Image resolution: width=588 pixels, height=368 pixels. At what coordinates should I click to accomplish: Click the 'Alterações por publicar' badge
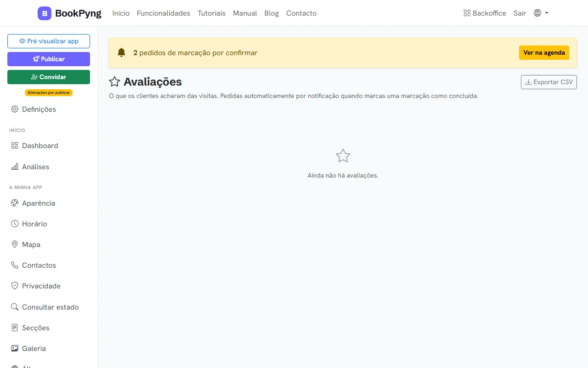[x=49, y=92]
